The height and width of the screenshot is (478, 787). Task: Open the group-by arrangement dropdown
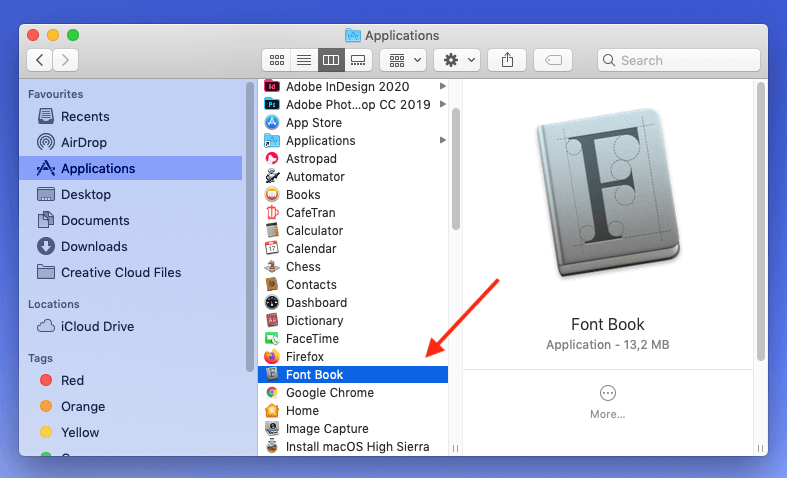pyautogui.click(x=405, y=60)
